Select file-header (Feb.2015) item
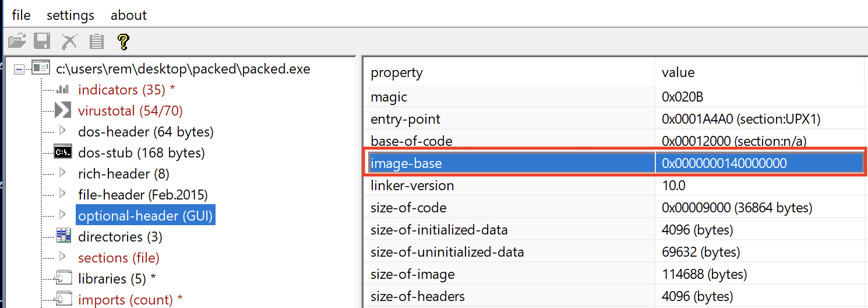Viewport: 868px width, 308px height. [x=143, y=195]
